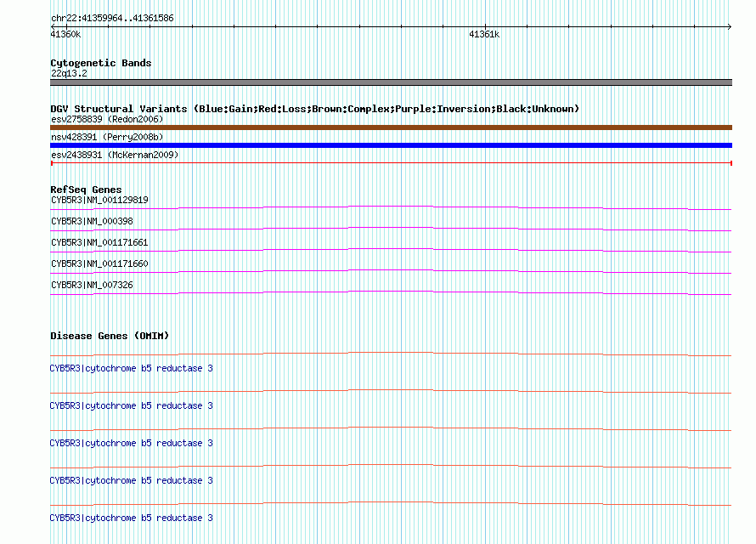Image resolution: width=756 pixels, height=544 pixels.
Task: Select the magenta transcript glyph for NM_001129819
Action: (x=391, y=208)
